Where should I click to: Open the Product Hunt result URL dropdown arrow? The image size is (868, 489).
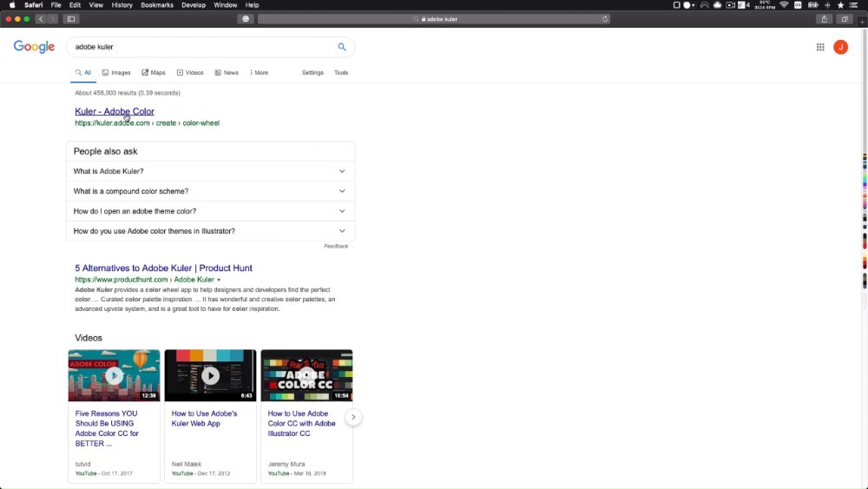[x=219, y=280]
